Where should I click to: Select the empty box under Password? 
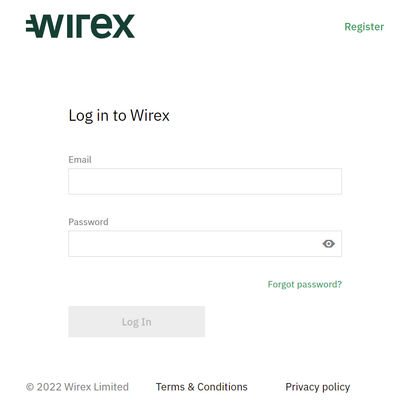click(205, 244)
